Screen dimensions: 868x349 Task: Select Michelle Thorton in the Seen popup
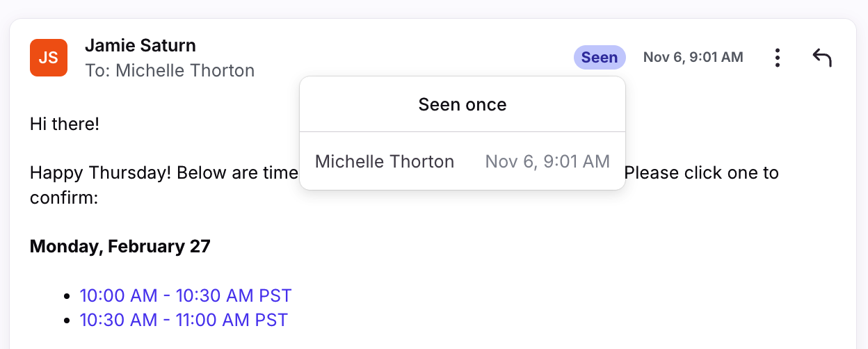(x=385, y=162)
